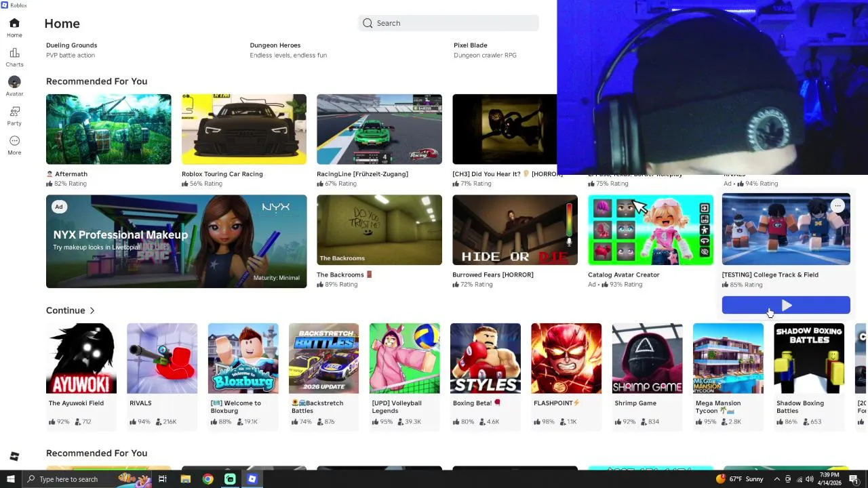868x488 pixels.
Task: Open the Meet Now camera tray icon
Action: point(788,479)
